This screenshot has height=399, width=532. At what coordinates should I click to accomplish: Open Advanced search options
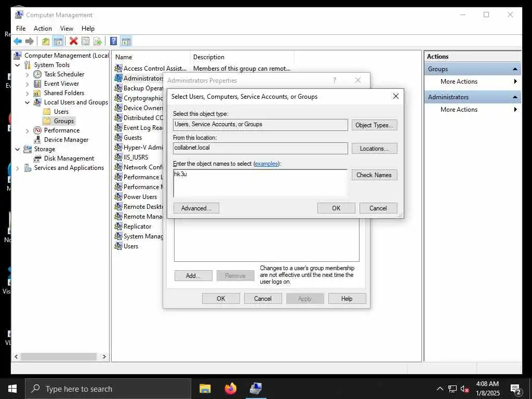(196, 208)
